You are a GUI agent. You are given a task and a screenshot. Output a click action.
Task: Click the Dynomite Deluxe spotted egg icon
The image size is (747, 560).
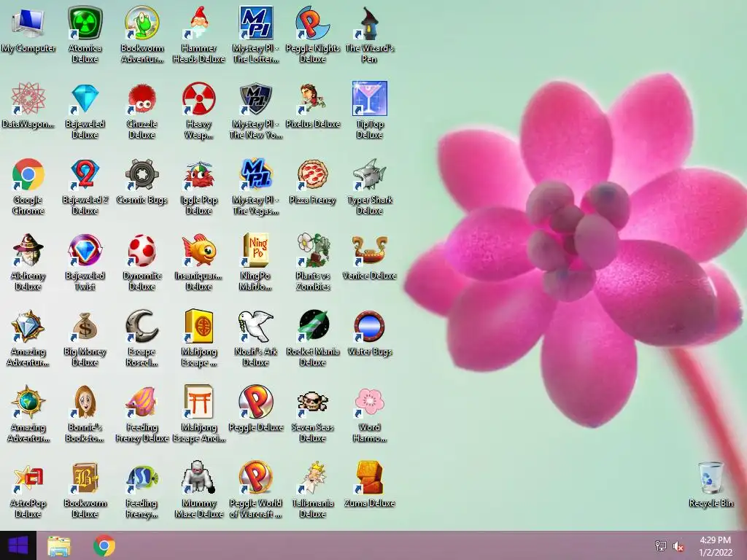(142, 250)
